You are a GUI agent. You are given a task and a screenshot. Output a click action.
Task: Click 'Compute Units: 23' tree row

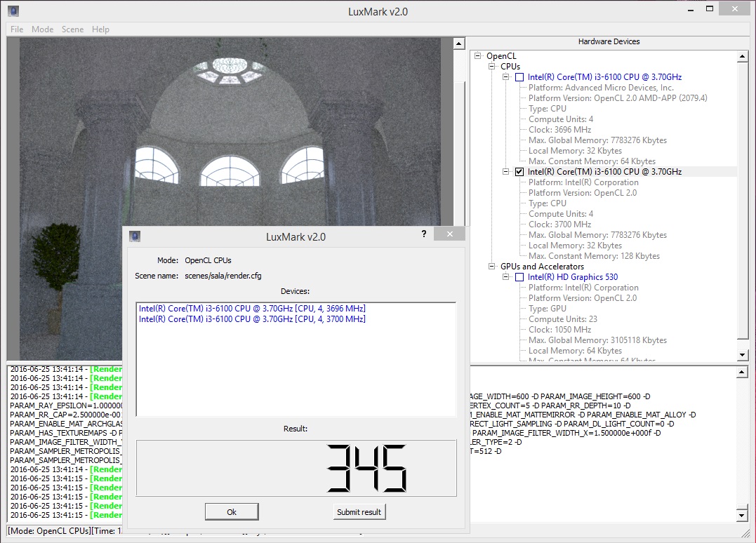[x=563, y=319]
